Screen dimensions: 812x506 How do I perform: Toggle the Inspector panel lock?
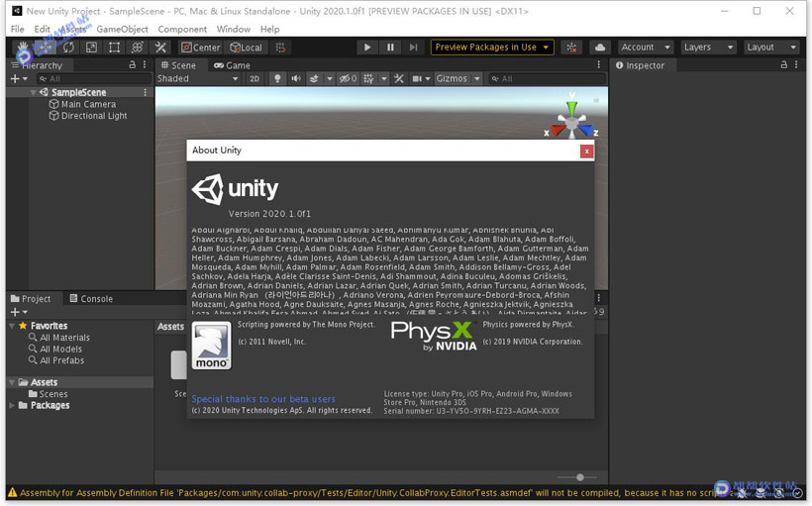(783, 64)
